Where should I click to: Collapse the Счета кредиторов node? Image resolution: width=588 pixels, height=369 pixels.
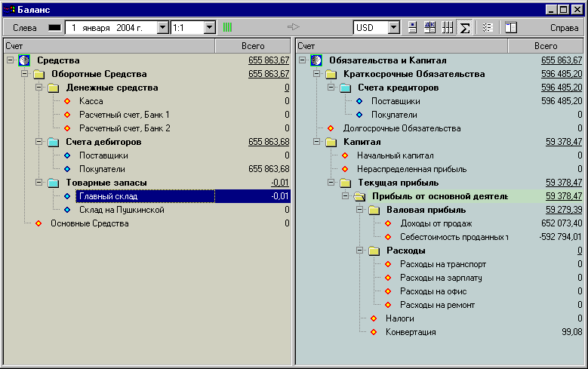coord(331,88)
